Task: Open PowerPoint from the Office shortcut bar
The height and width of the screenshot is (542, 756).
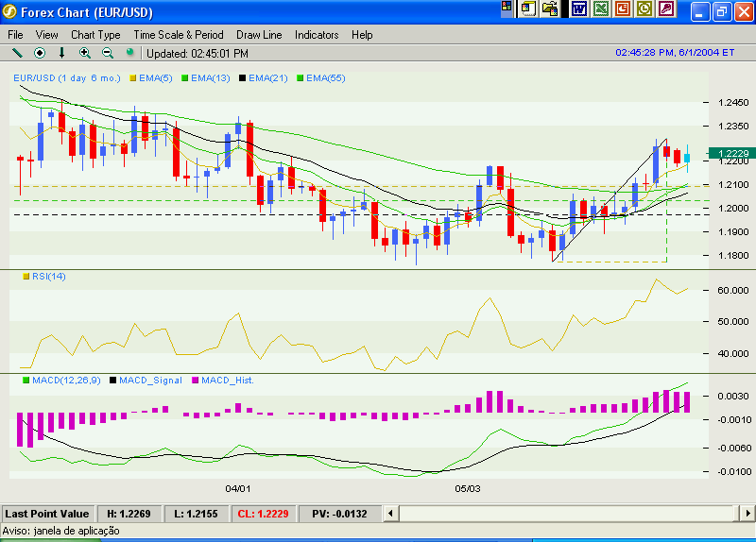Action: [623, 9]
